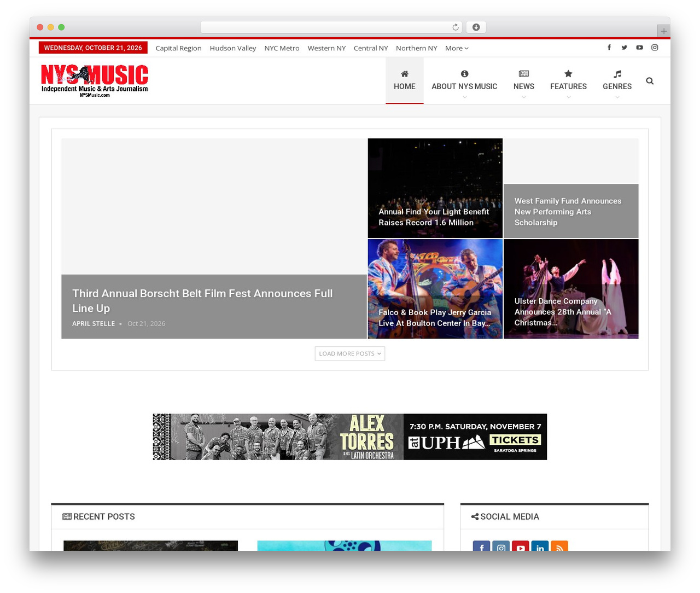700x593 pixels.
Task: Open Hudson Valley link
Action: tap(233, 48)
